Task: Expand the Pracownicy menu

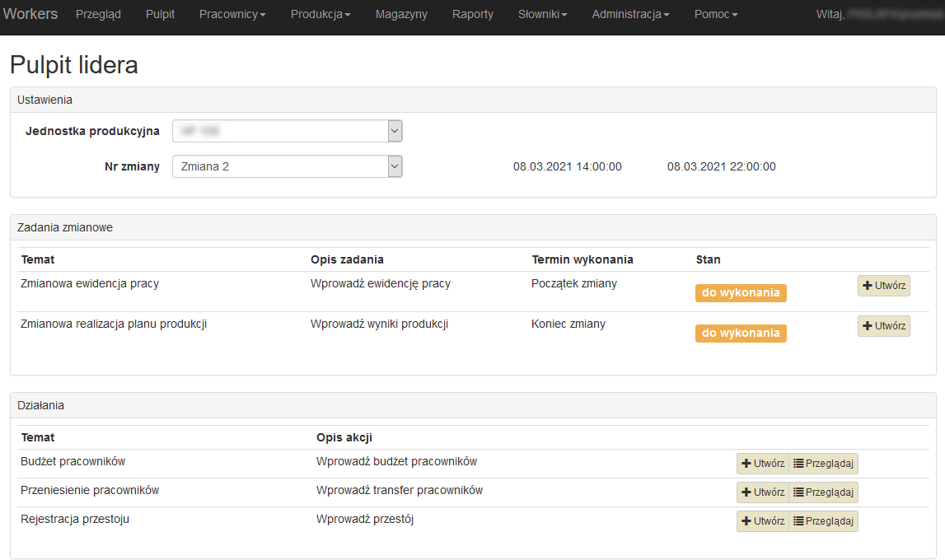Action: 232,14
